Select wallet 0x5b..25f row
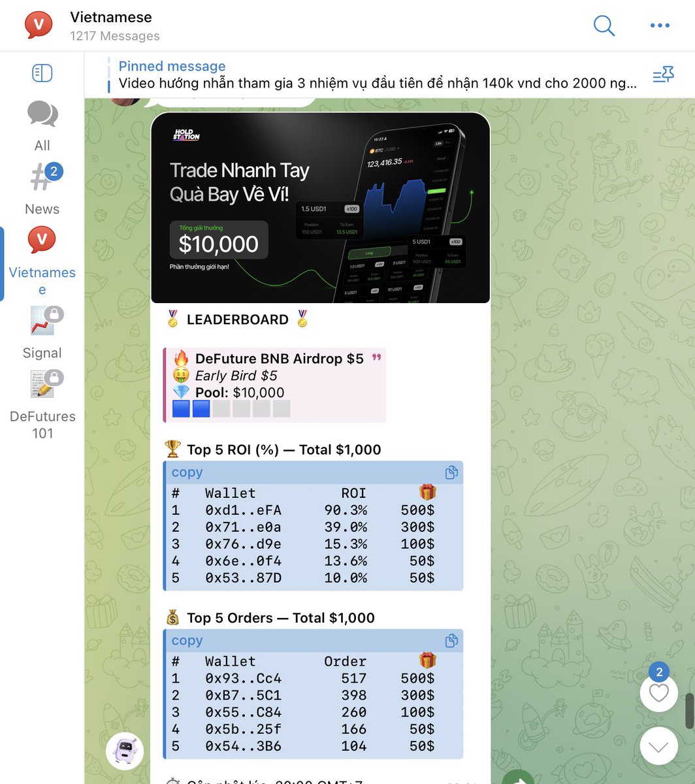The height and width of the screenshot is (784, 695). click(303, 730)
